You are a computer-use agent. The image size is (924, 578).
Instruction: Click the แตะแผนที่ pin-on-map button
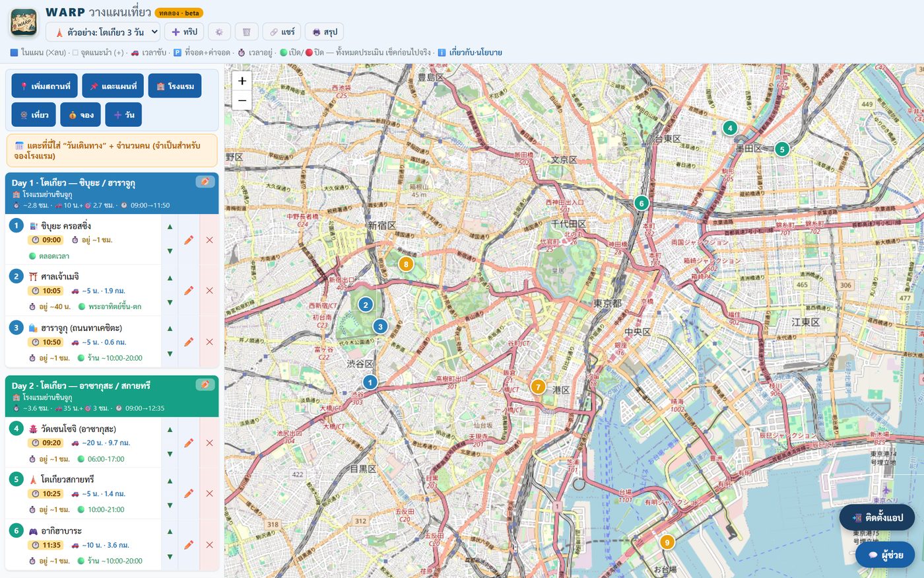pos(113,86)
